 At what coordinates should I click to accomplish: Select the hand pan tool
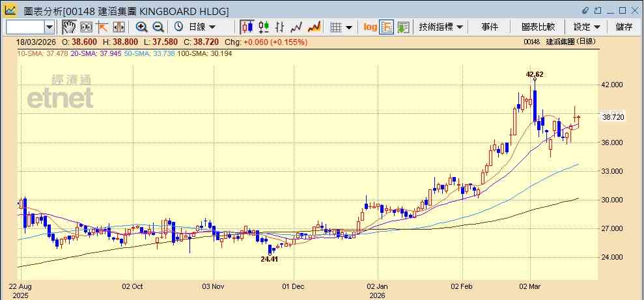[x=69, y=27]
